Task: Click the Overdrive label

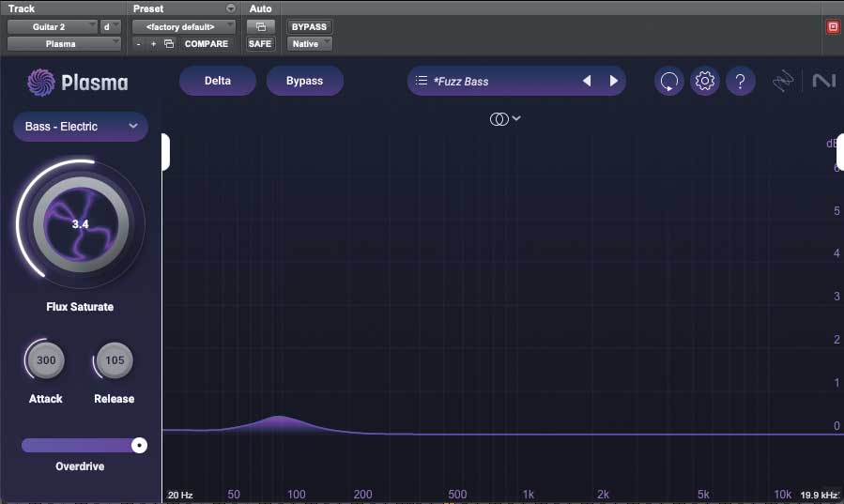Action: pos(80,466)
